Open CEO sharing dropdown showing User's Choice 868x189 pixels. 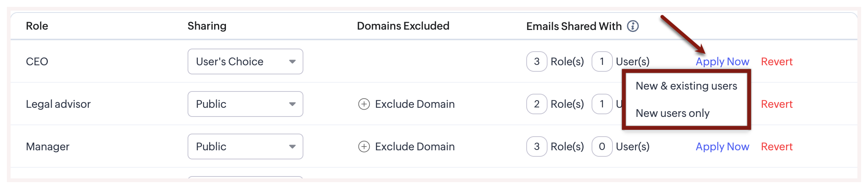click(245, 61)
